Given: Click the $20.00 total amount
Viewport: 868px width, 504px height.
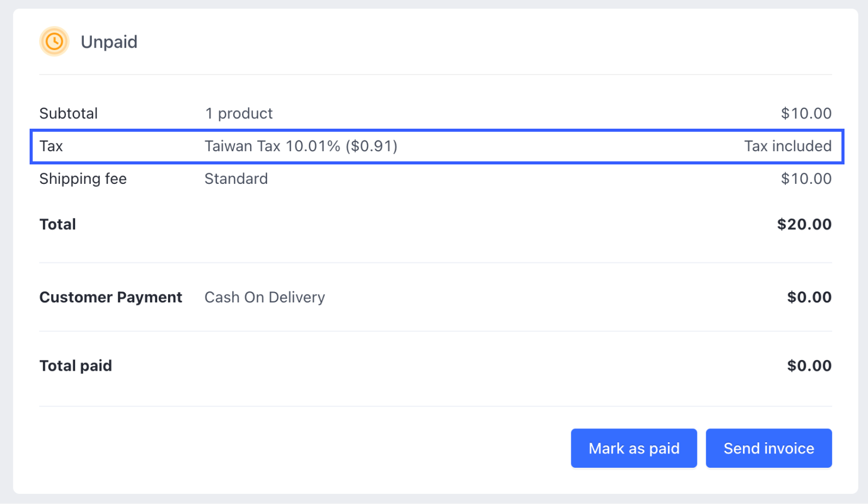Looking at the screenshot, I should click(804, 224).
